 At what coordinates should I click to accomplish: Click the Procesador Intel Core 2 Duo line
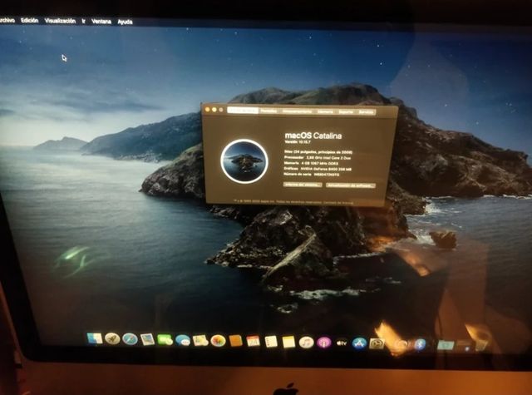pos(318,158)
